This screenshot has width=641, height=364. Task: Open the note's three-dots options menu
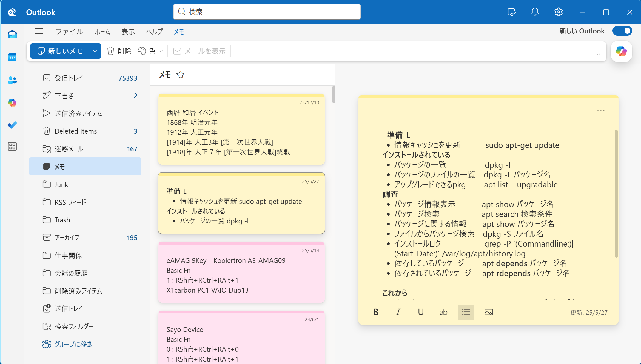[601, 111]
